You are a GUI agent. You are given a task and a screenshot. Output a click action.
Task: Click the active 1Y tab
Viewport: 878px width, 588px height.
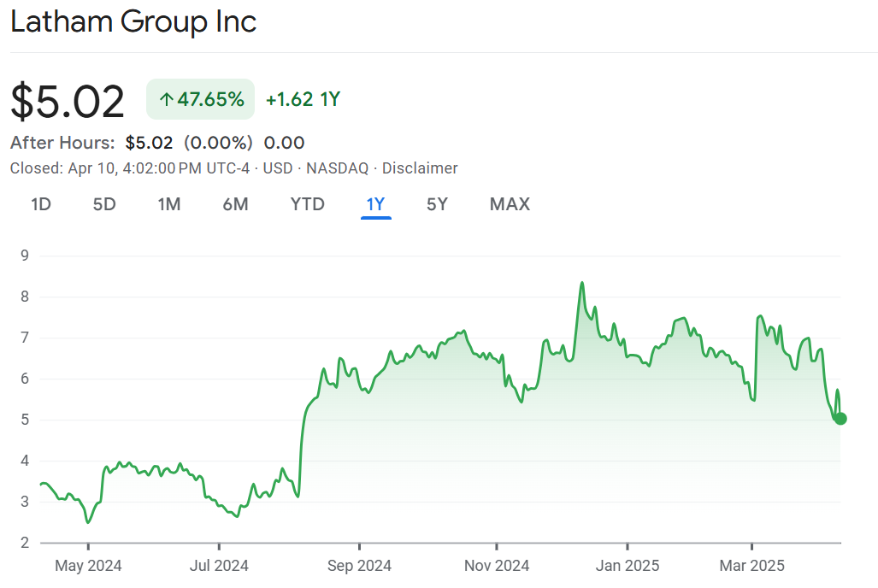pyautogui.click(x=375, y=204)
